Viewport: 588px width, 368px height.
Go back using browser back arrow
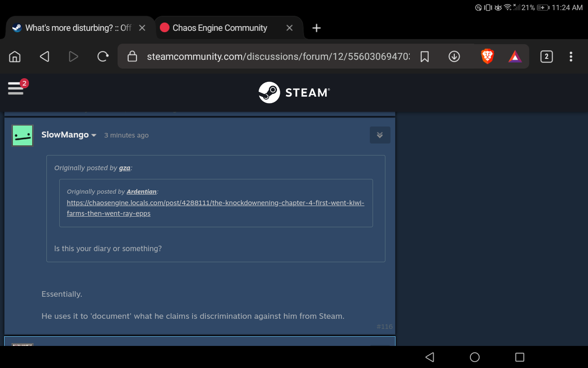click(x=44, y=57)
